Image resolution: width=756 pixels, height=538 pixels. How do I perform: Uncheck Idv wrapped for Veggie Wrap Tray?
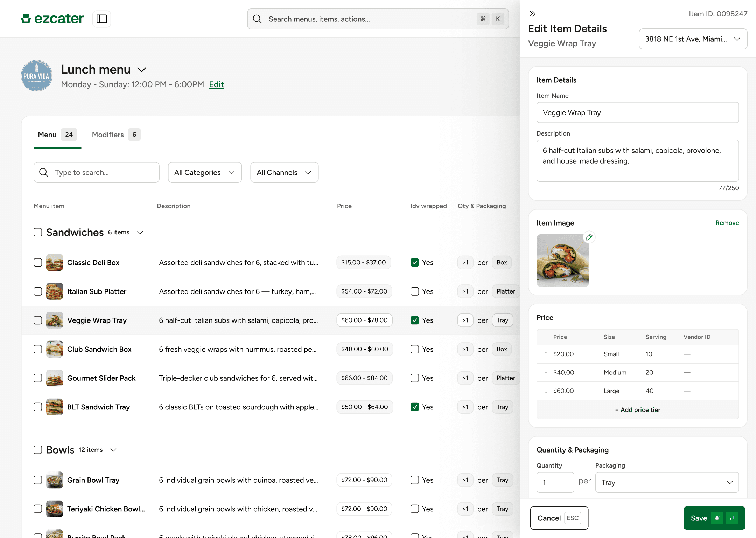414,320
